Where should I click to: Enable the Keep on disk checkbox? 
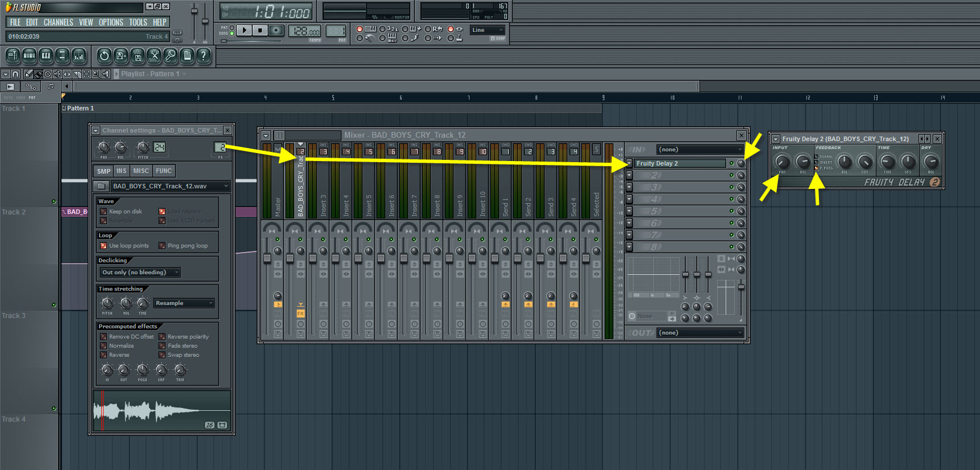click(104, 212)
